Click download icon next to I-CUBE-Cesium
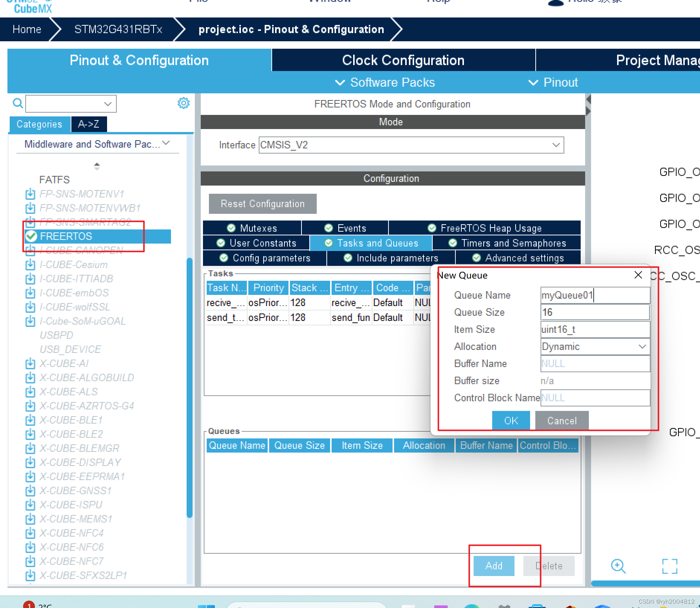The height and width of the screenshot is (608, 700). click(x=30, y=264)
